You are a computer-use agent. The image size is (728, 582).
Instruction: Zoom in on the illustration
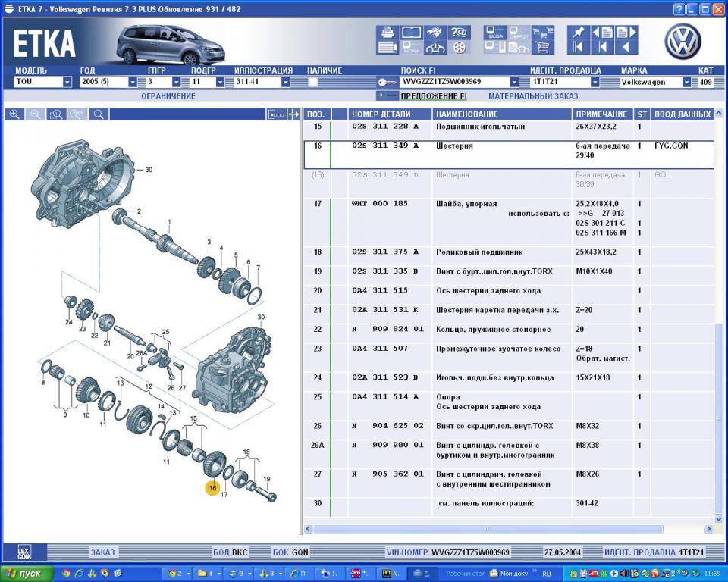tap(14, 114)
